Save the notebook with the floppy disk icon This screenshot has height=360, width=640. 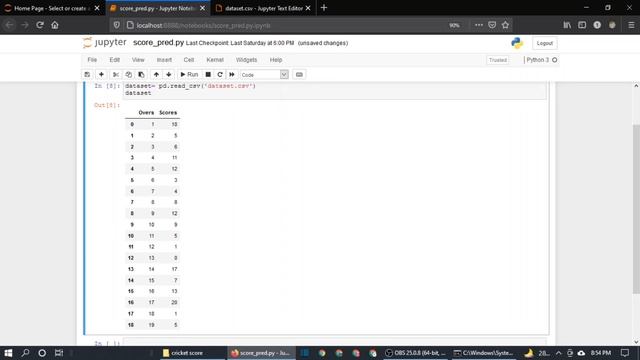87,75
